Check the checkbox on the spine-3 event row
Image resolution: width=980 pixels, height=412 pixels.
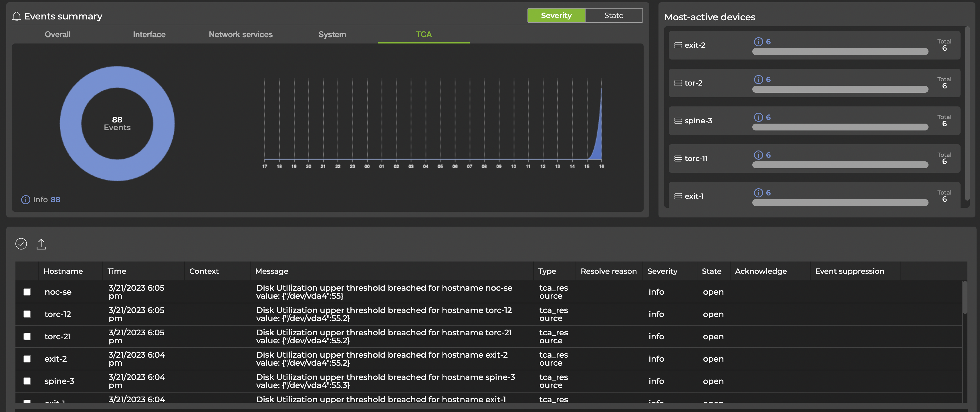(x=27, y=381)
